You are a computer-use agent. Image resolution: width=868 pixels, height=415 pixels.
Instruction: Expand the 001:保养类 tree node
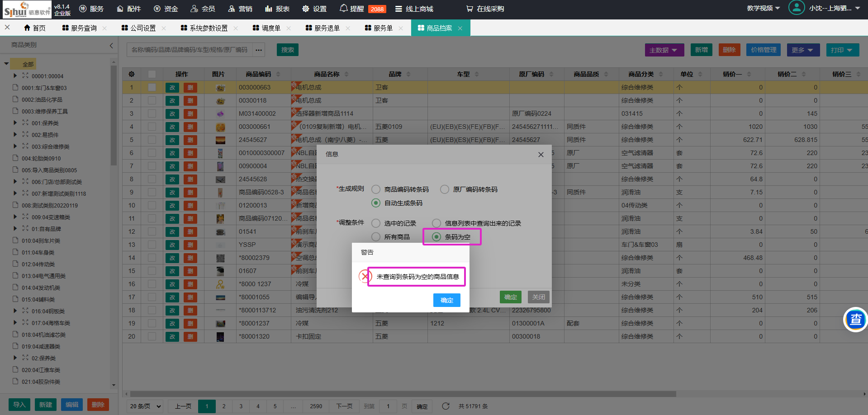pos(15,123)
